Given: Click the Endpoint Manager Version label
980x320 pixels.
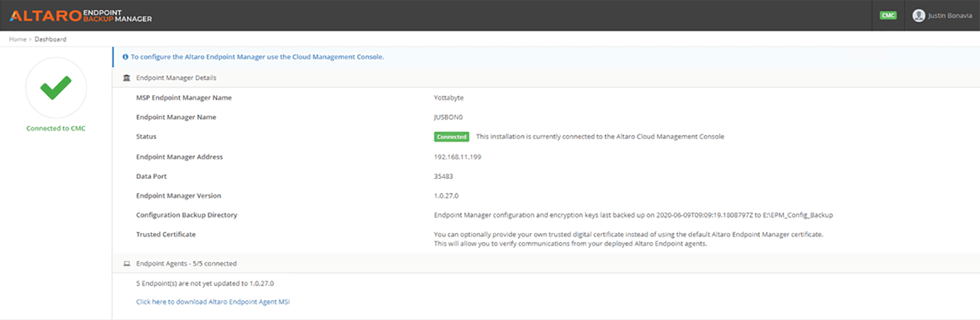Looking at the screenshot, I should click(x=178, y=195).
